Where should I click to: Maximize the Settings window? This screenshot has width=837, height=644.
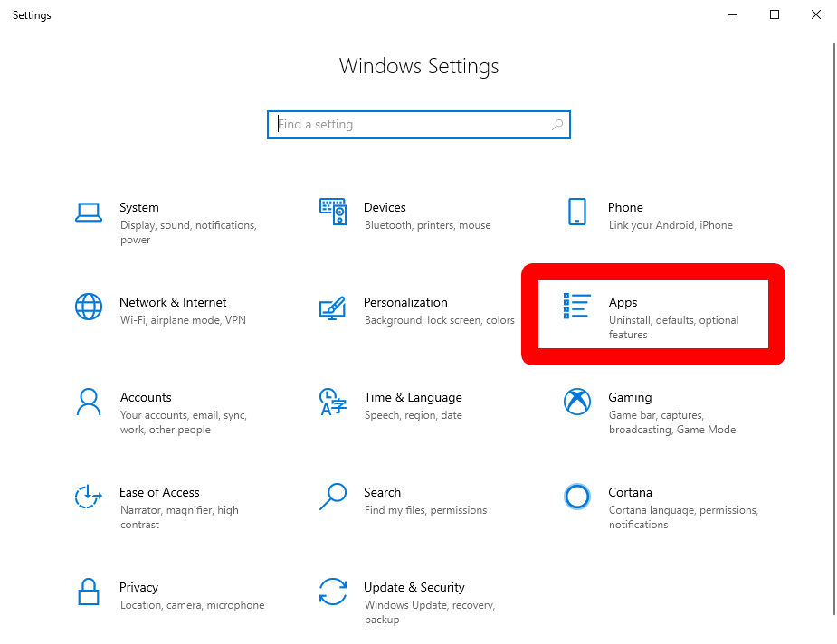775,15
